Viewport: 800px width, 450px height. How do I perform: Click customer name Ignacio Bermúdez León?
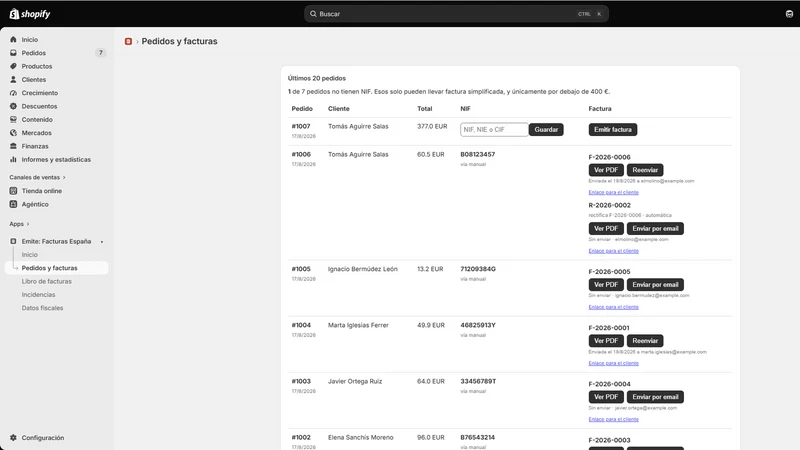tap(362, 269)
